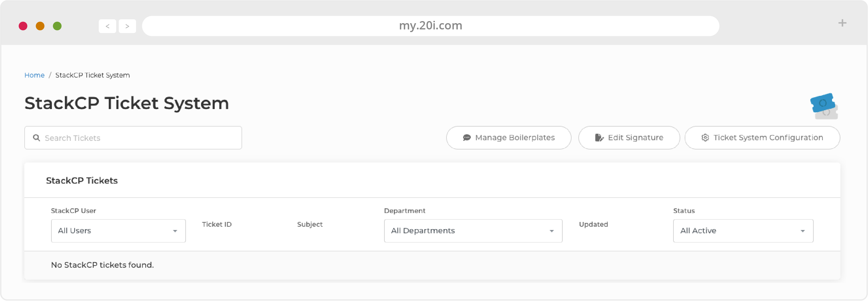Click the Edit Signature button
868x301 pixels.
629,138
